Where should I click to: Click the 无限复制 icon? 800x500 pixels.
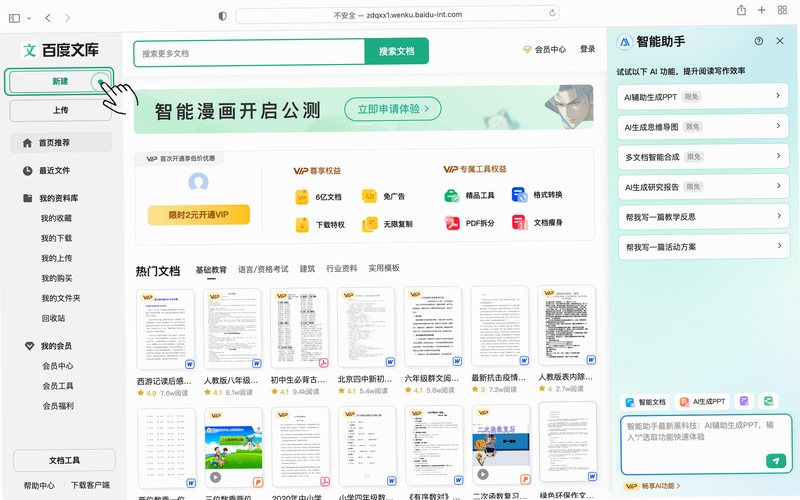click(369, 224)
